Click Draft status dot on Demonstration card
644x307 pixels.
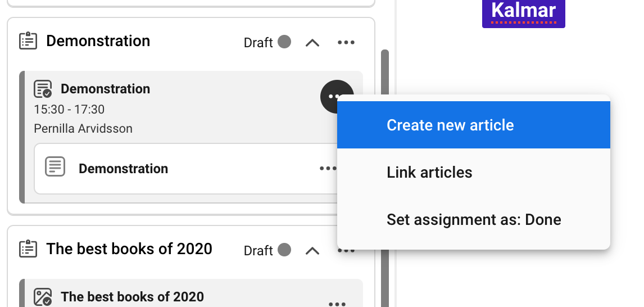pos(284,42)
